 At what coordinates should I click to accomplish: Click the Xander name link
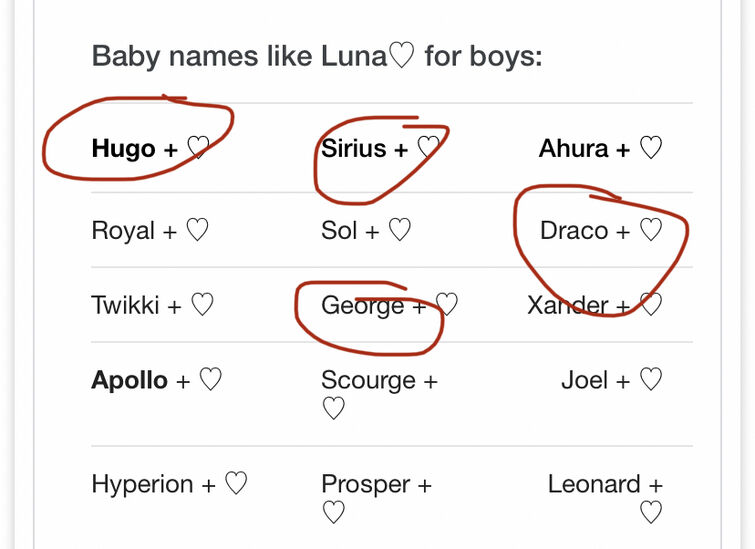568,305
